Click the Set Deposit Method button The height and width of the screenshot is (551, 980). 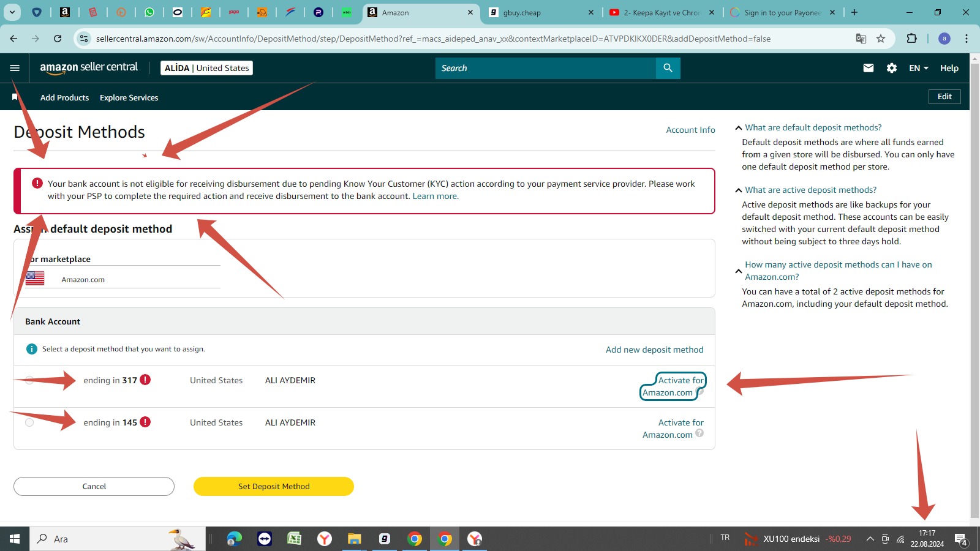pyautogui.click(x=274, y=486)
